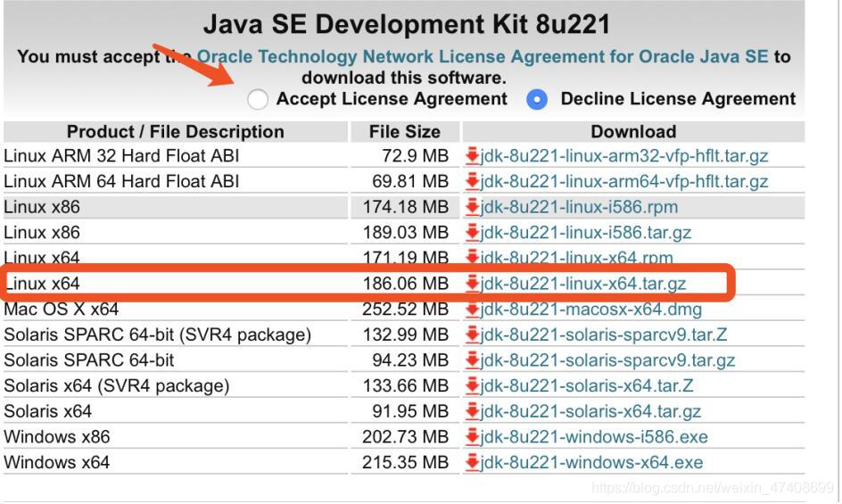
Task: Select the Windows x86 description
Action: click(57, 437)
